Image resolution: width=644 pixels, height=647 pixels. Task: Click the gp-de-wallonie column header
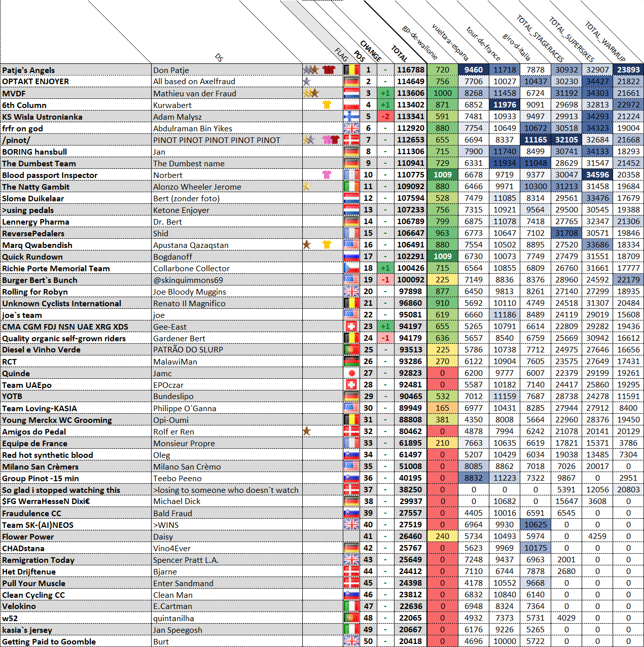coord(419,42)
